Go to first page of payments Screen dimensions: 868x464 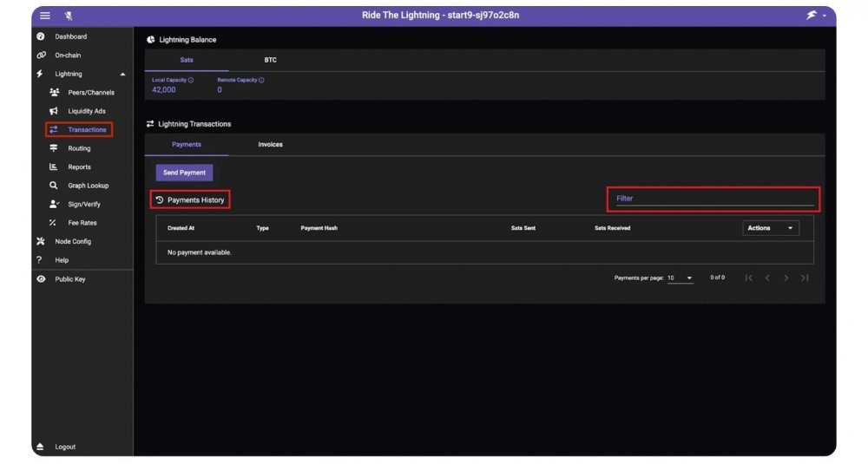pos(748,278)
